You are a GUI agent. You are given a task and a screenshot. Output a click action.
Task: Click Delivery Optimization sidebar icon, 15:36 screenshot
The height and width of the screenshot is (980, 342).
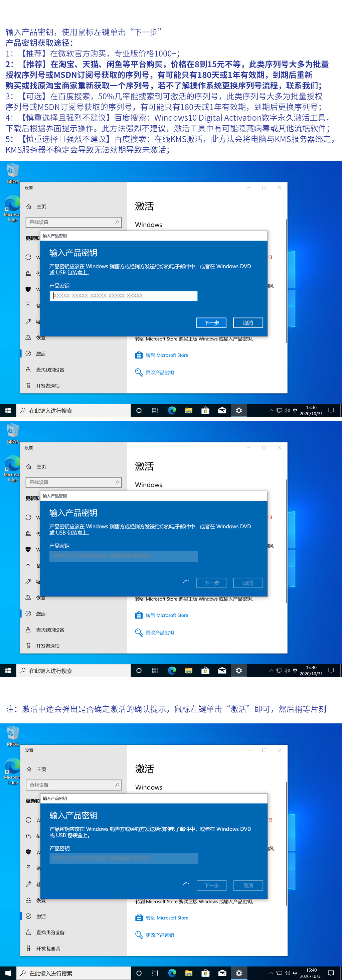click(28, 274)
